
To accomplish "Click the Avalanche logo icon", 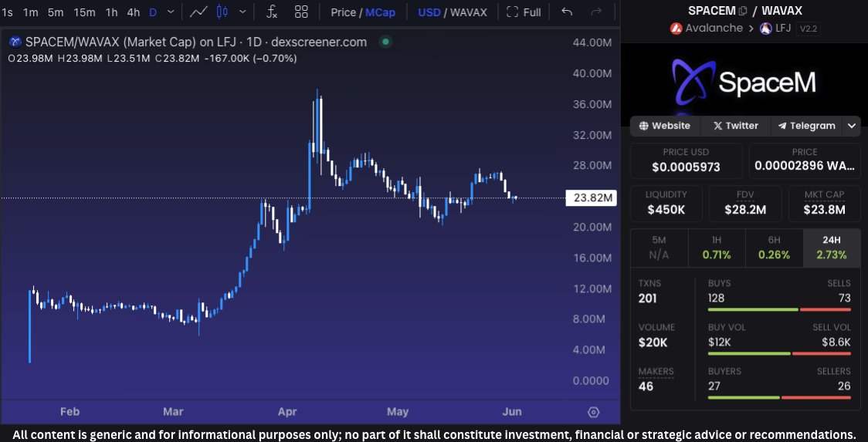I will coord(676,29).
